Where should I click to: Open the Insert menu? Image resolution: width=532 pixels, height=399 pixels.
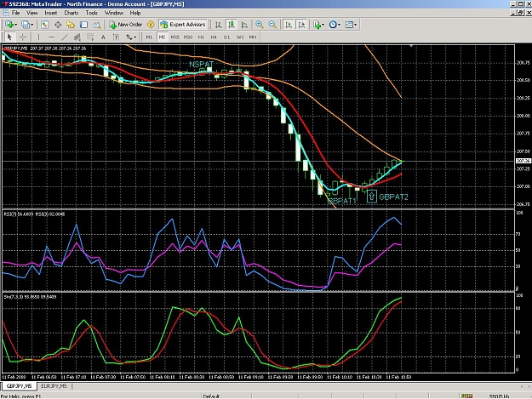[51, 13]
